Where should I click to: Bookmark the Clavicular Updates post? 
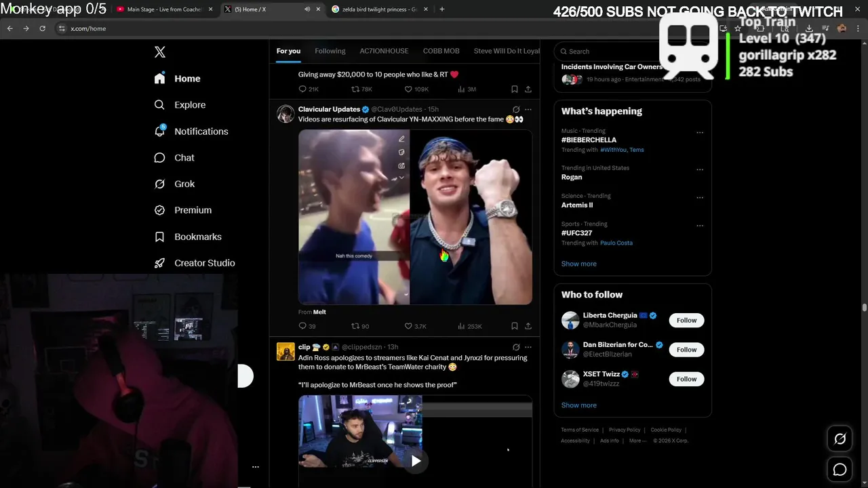tap(515, 326)
